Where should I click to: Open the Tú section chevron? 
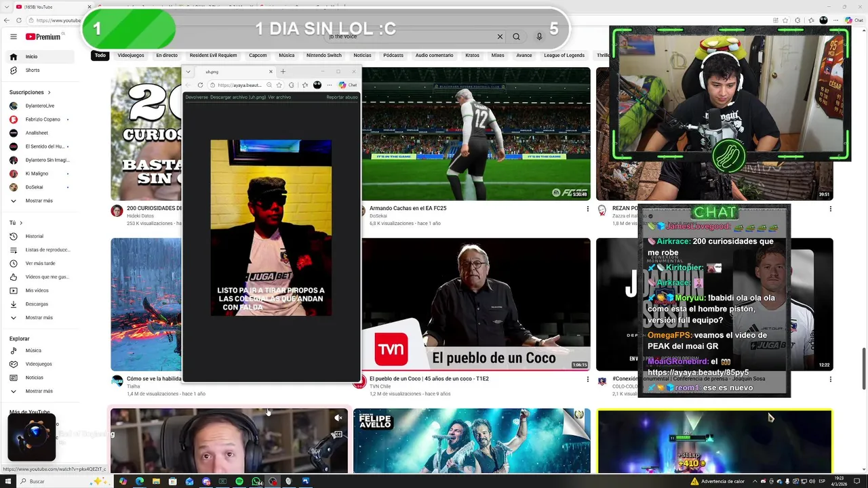[x=21, y=222]
